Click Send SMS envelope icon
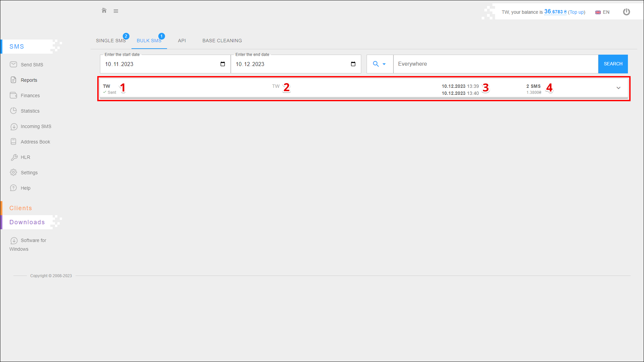Viewport: 644px width, 362px height. (13, 64)
